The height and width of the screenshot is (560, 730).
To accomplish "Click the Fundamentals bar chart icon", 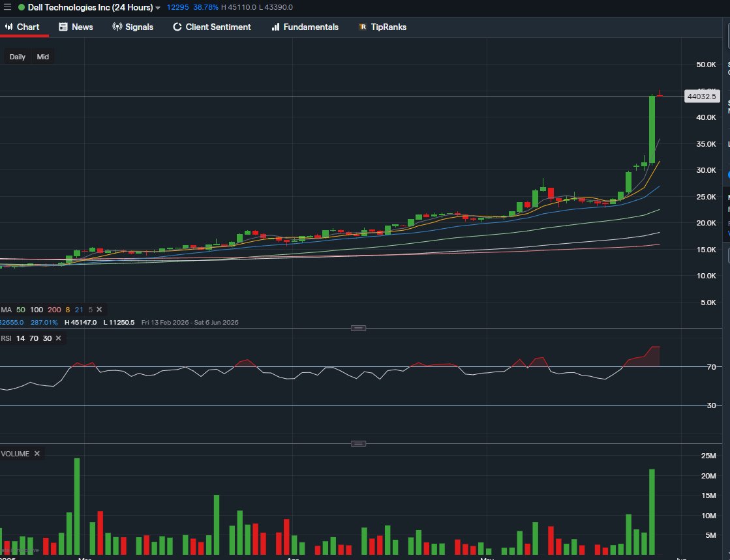I will 275,27.
